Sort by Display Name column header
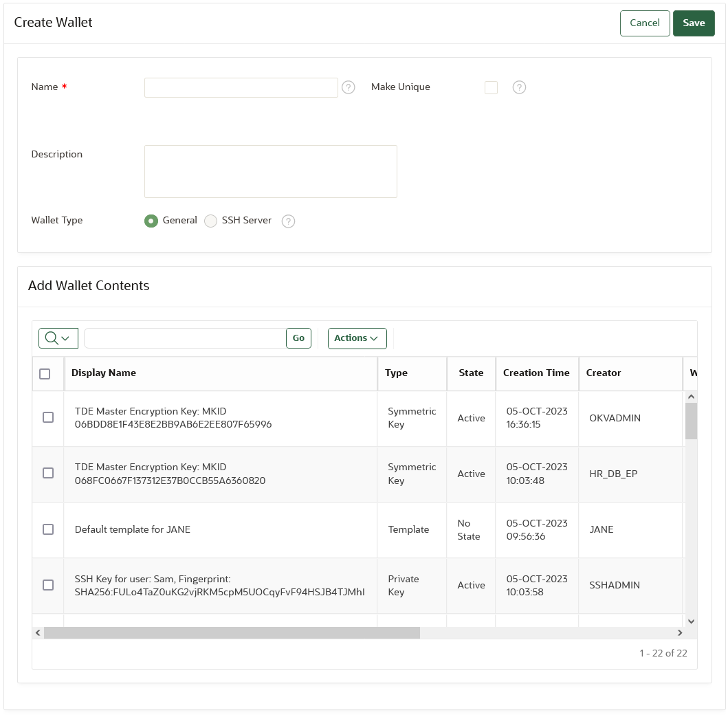The width and height of the screenshot is (728, 717). pyautogui.click(x=104, y=373)
